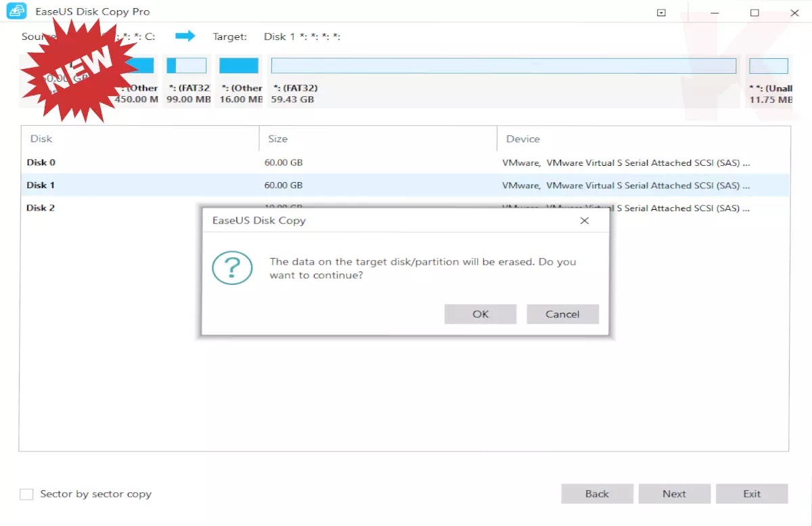812x526 pixels.
Task: Select Disk 0 row in disk list
Action: pyautogui.click(x=405, y=162)
